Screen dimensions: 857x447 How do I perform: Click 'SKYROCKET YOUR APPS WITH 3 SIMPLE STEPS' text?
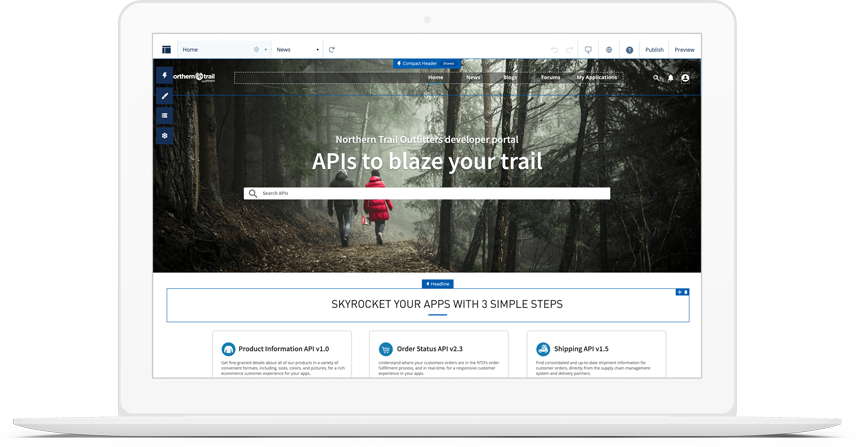(447, 304)
